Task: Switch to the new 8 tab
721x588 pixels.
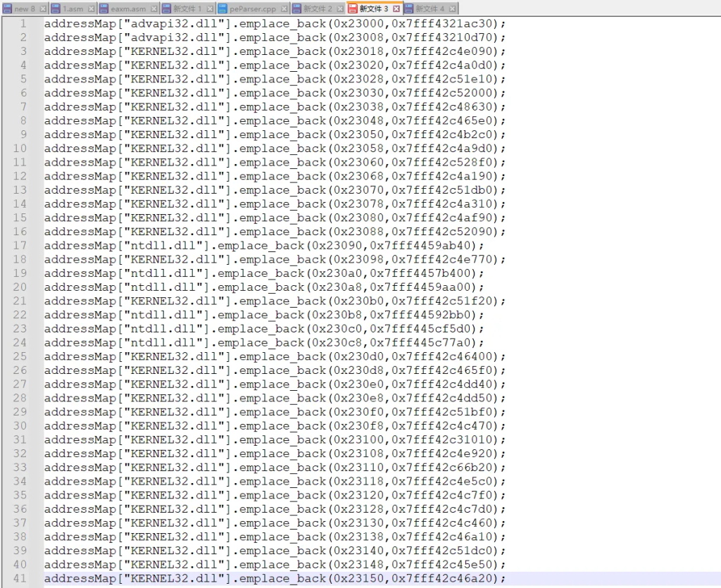Action: point(25,8)
